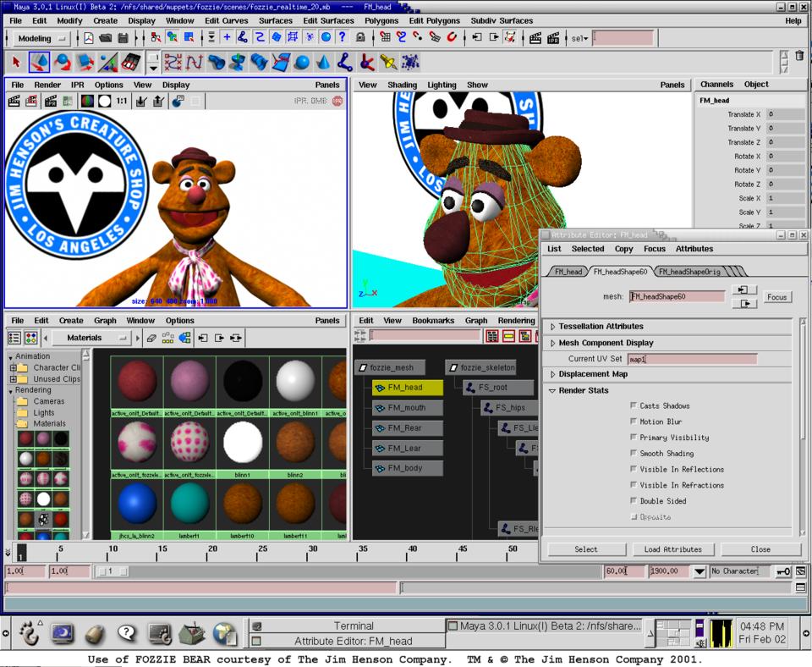Open the Modeling menu set dropdown
Viewport: 812px width, 667px height.
point(42,38)
